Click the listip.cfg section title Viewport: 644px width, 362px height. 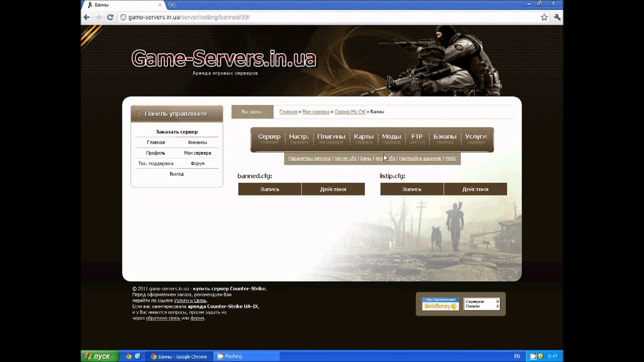[392, 176]
